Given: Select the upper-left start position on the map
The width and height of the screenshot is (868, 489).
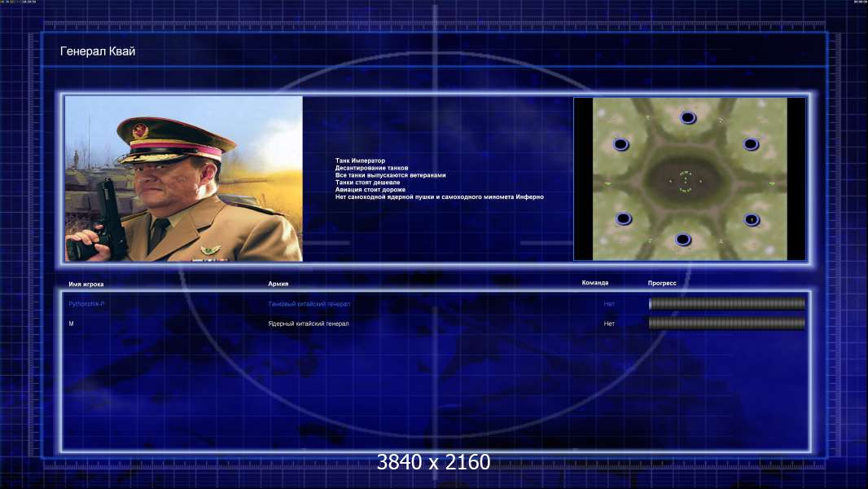Looking at the screenshot, I should [x=621, y=144].
